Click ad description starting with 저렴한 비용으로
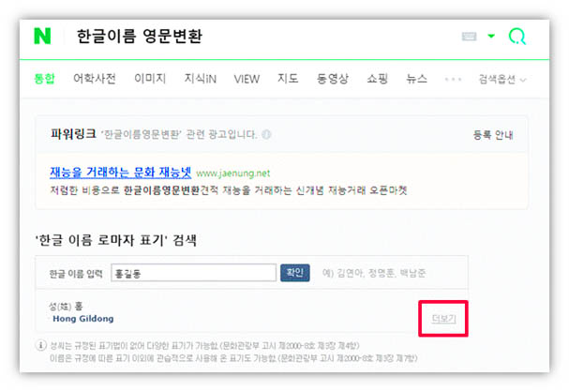The width and height of the screenshot is (569, 392). (229, 190)
